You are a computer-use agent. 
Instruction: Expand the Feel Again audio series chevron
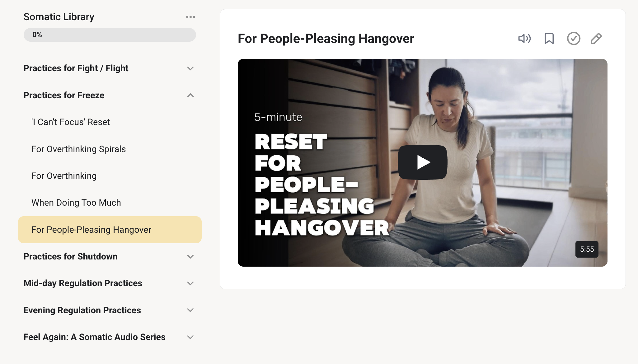click(x=190, y=337)
